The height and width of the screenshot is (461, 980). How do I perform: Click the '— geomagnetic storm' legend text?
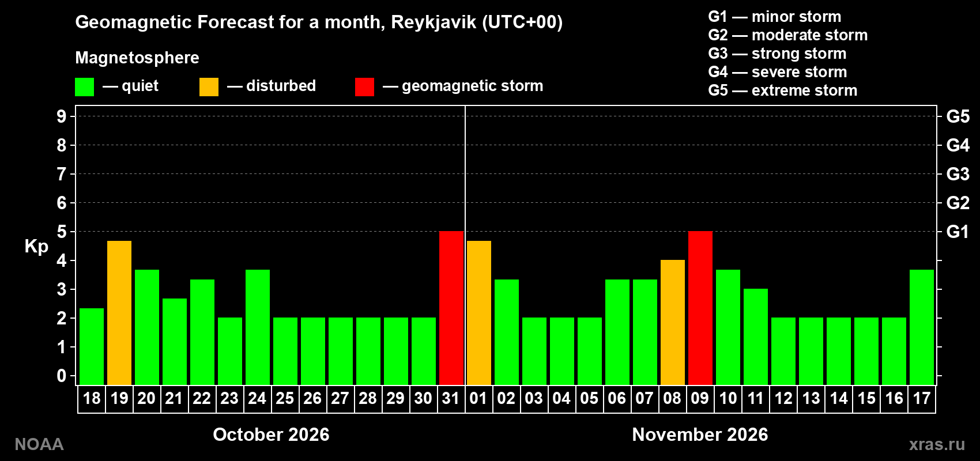(x=463, y=86)
